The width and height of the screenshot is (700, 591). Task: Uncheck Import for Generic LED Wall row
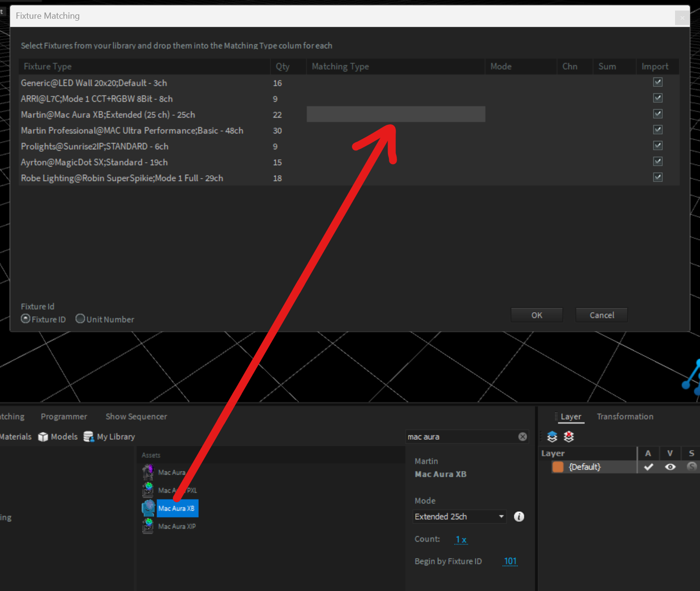click(658, 83)
